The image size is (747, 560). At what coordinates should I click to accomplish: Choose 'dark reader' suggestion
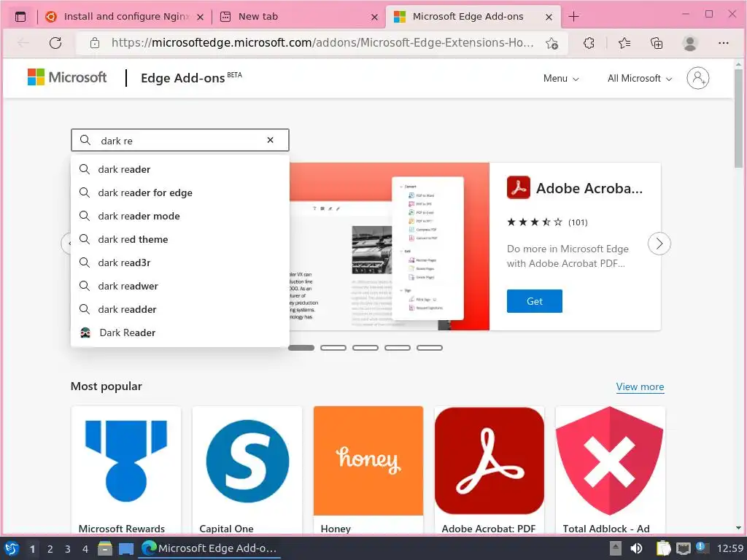[x=180, y=169]
